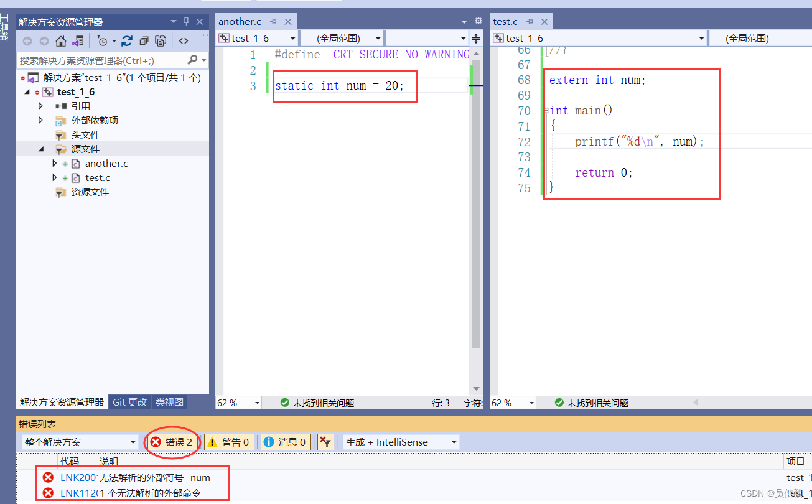Switch to the Git 更改 tab

tap(129, 403)
